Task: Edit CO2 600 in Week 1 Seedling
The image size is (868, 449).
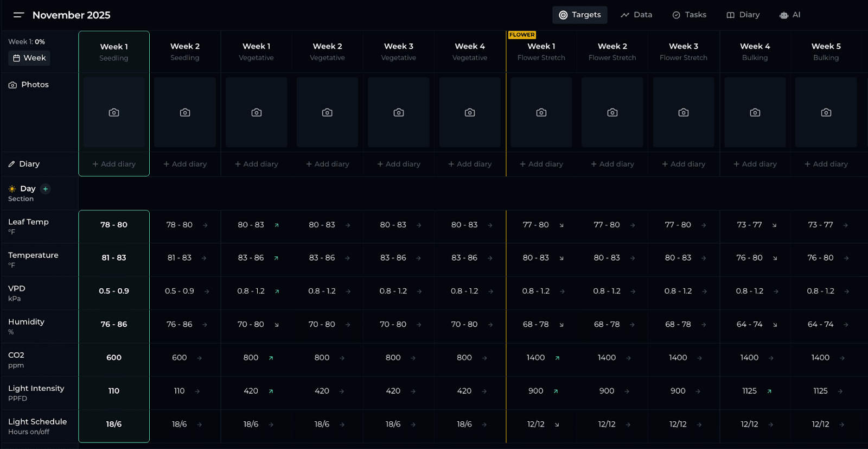Action: [114, 357]
